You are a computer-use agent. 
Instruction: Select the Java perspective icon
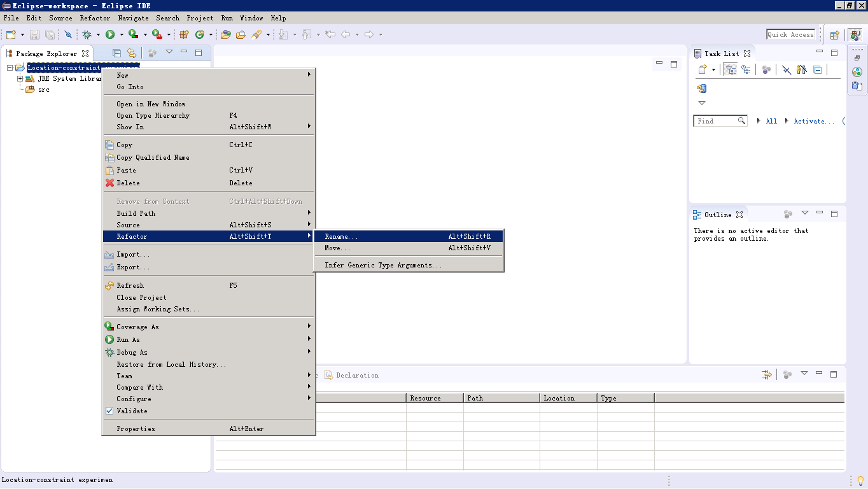856,34
